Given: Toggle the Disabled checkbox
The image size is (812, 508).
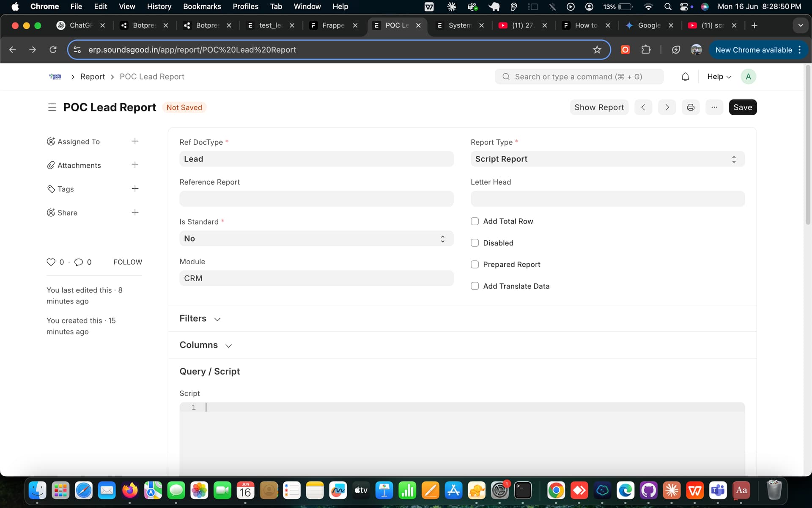Looking at the screenshot, I should tap(475, 243).
